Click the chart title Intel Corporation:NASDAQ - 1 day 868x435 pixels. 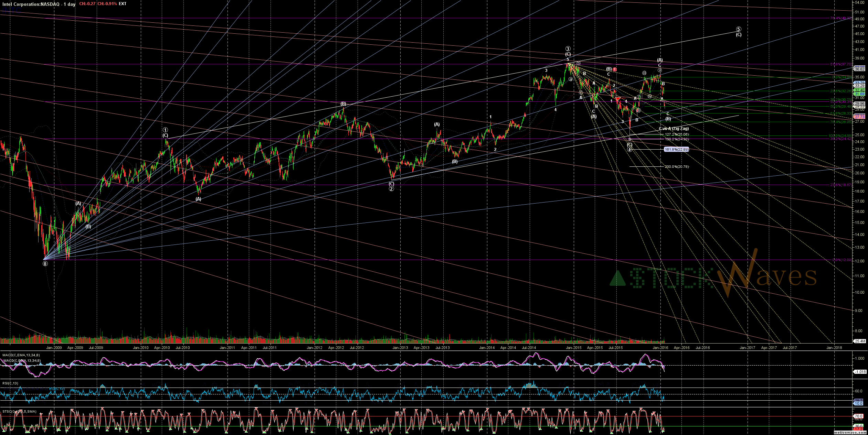[x=39, y=4]
